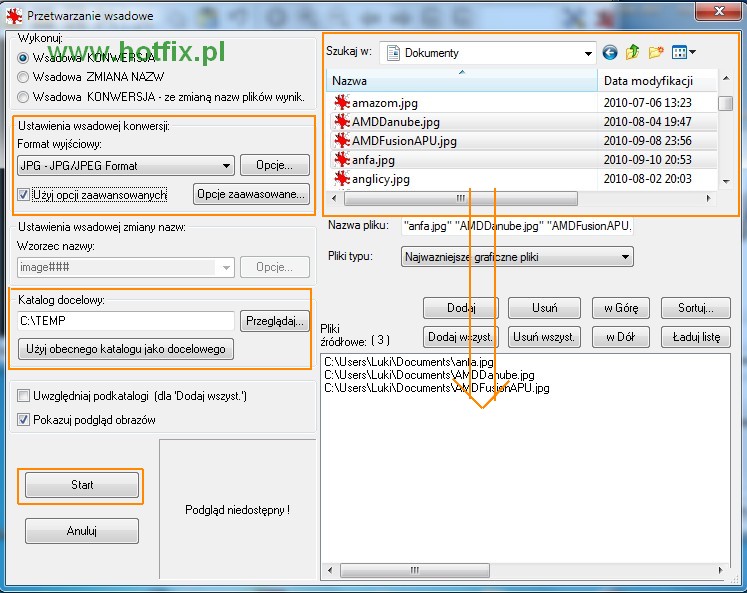Create new folder icon in file browser
Image resolution: width=747 pixels, height=593 pixels.
(x=656, y=53)
